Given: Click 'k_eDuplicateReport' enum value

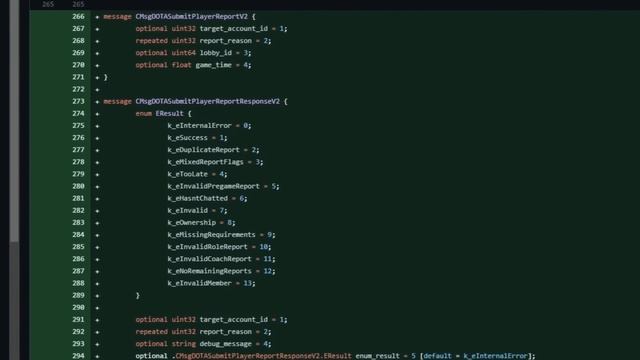Looking at the screenshot, I should click(203, 150).
